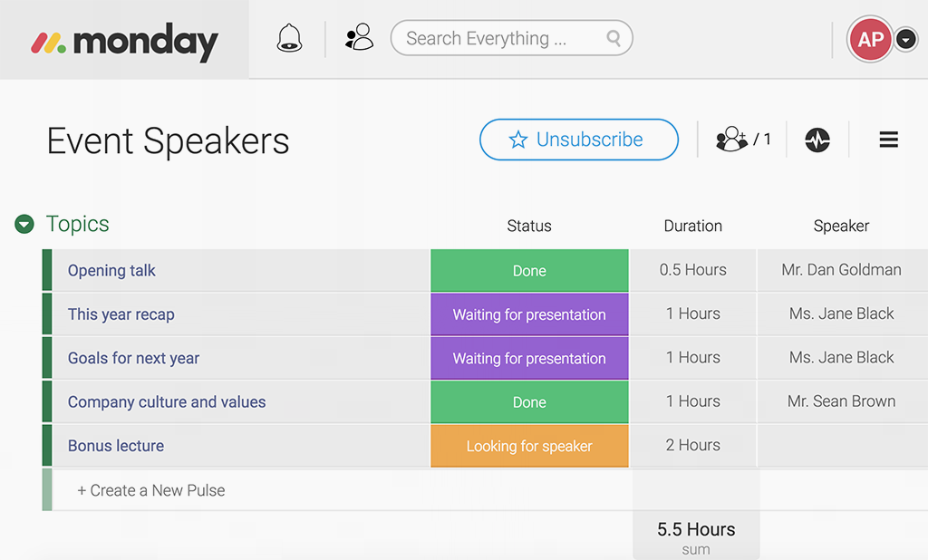Change Opening talk Done status
This screenshot has width=928, height=560.
coord(529,271)
